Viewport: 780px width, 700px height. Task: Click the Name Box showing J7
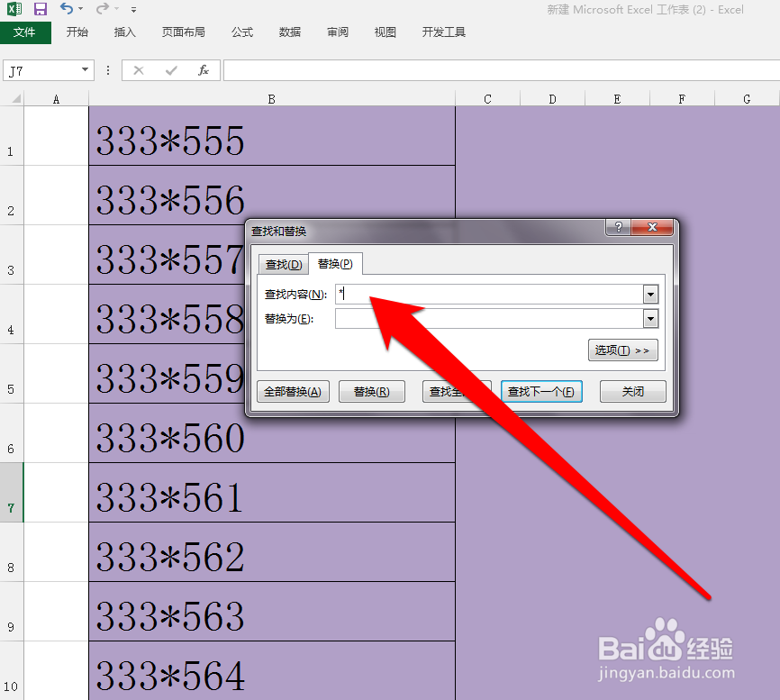41,70
